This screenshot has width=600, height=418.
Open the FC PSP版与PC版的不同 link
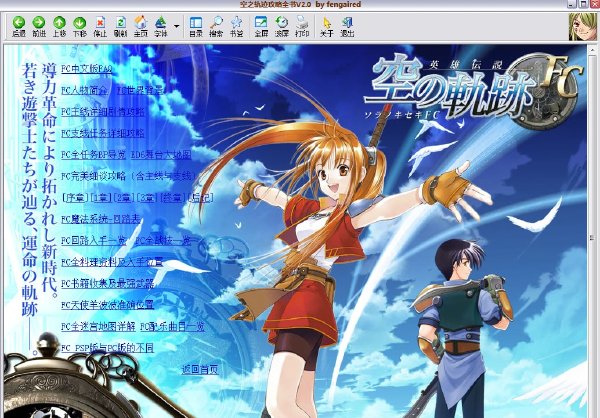[108, 348]
